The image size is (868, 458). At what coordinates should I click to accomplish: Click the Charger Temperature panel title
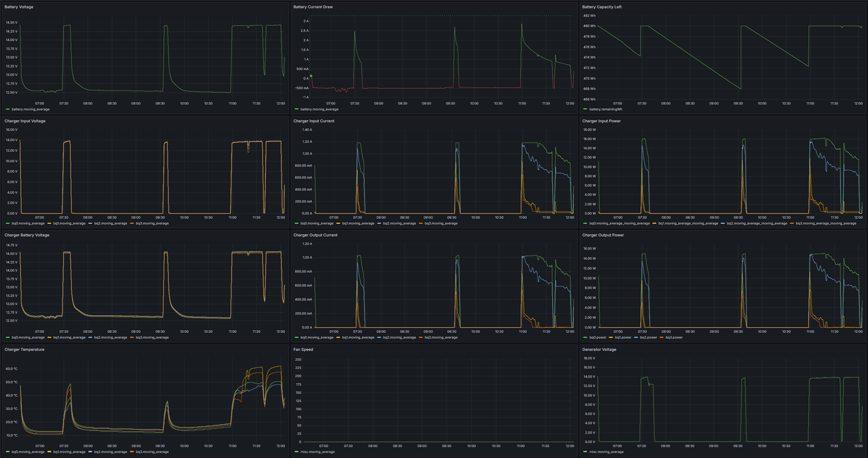[x=24, y=350]
